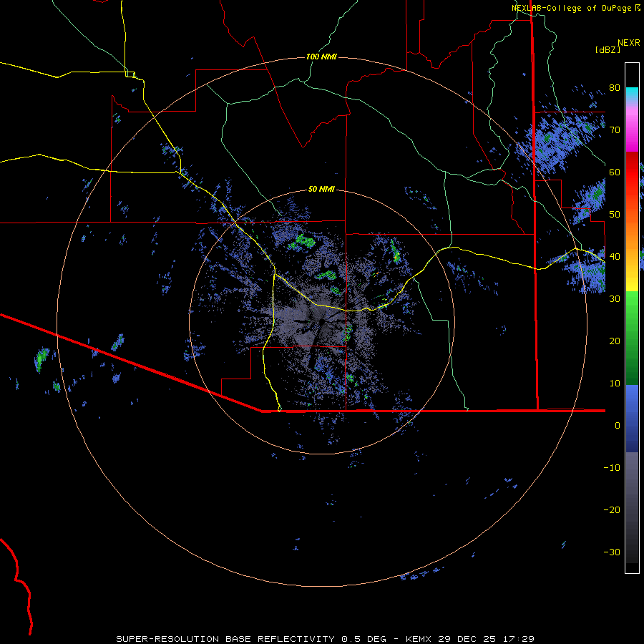Click the -10 value on dBZ scale
The image size is (644, 644).
612,468
